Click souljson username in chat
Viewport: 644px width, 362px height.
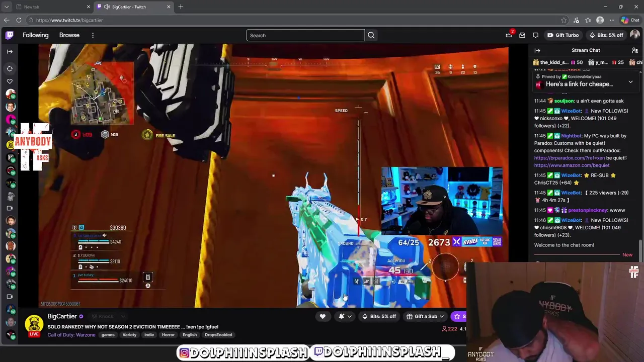pyautogui.click(x=563, y=101)
